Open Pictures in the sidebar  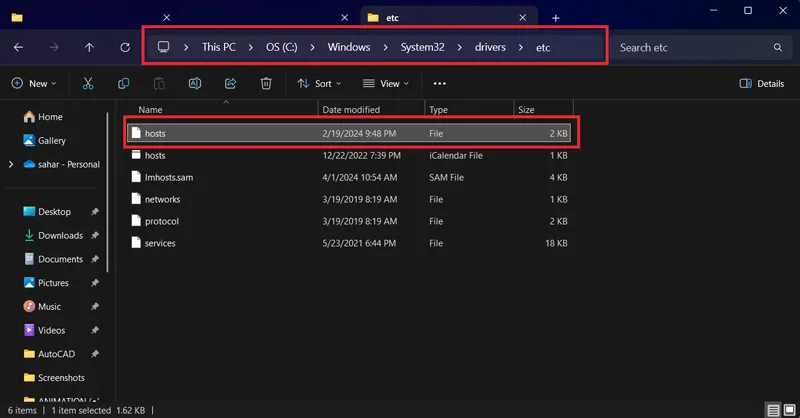pyautogui.click(x=46, y=283)
